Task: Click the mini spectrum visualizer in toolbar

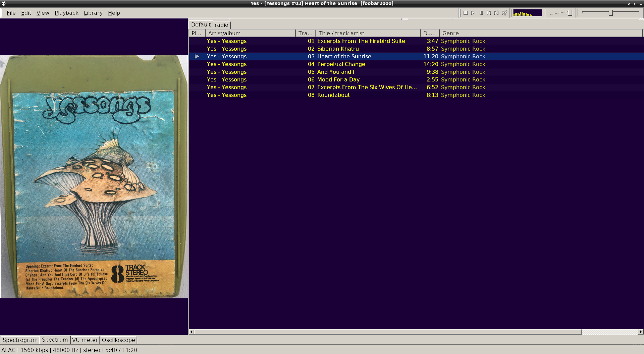Action: coord(528,13)
